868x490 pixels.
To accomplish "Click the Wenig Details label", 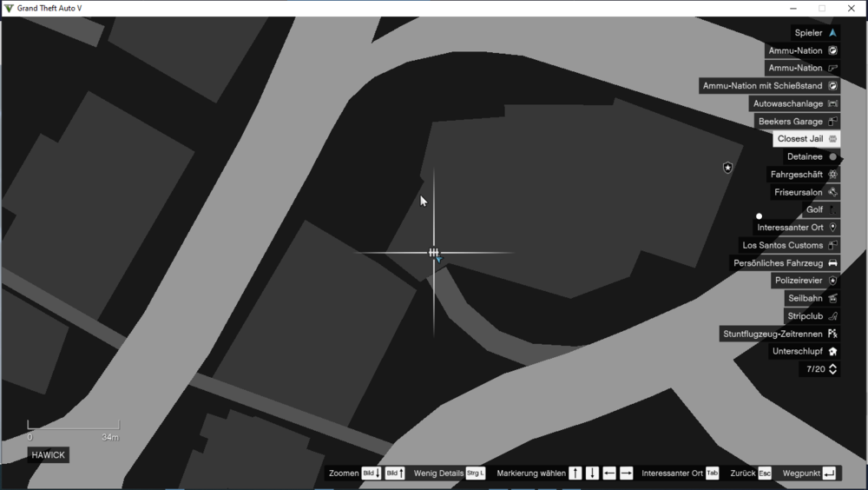I will click(438, 473).
